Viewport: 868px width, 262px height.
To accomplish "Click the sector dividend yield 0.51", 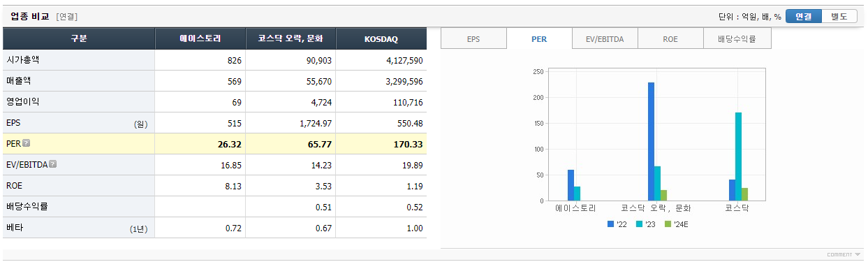I will (x=323, y=208).
